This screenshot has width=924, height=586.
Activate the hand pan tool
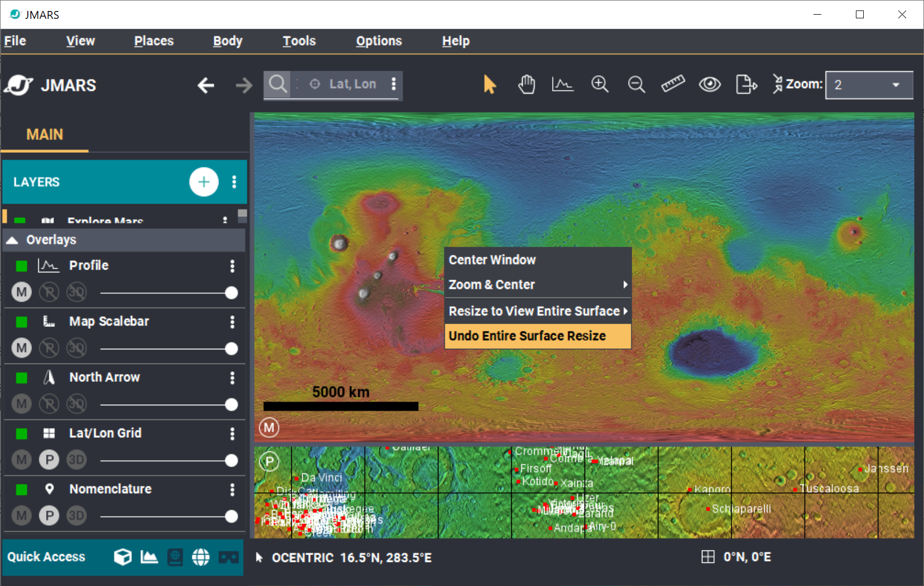[x=526, y=84]
